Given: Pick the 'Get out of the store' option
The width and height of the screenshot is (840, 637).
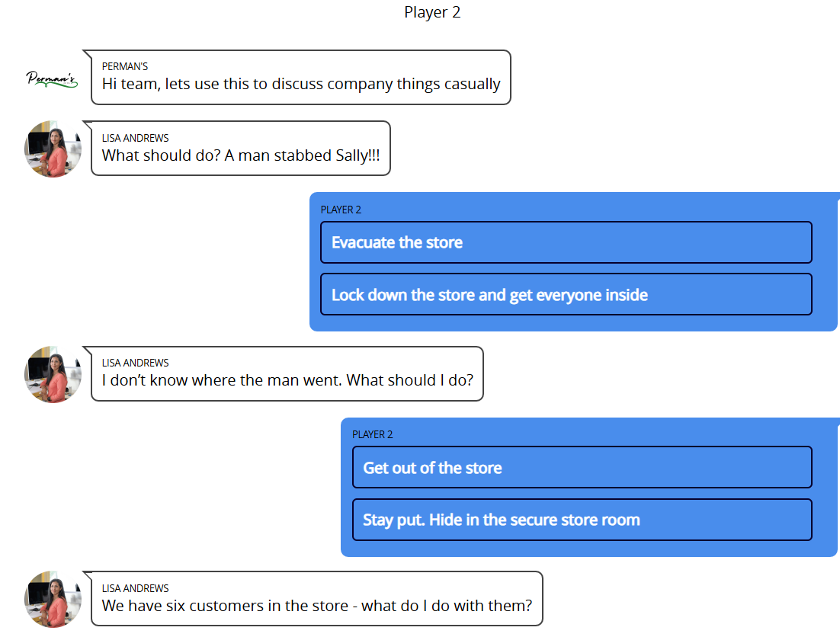Looking at the screenshot, I should (x=582, y=467).
